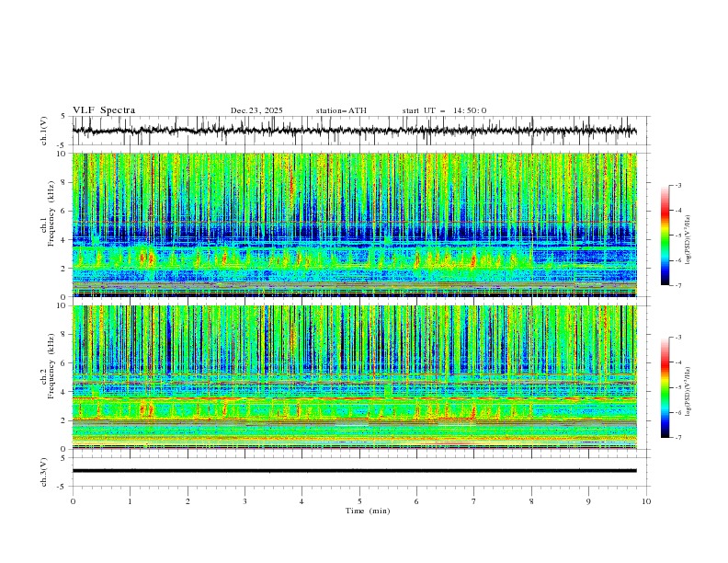Click inside the ch.2 spectrogram panel

tap(358, 377)
